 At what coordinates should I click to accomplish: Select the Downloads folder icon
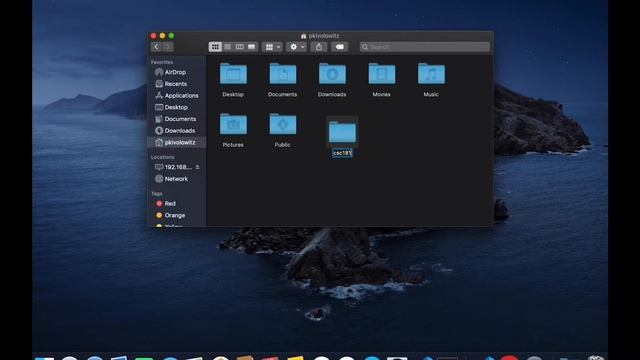tap(332, 74)
